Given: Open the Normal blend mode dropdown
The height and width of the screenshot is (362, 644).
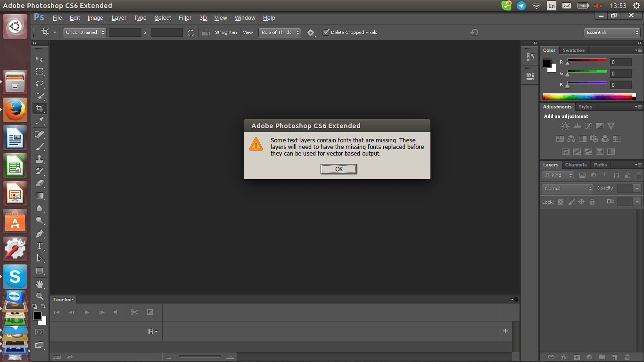Looking at the screenshot, I should [568, 189].
